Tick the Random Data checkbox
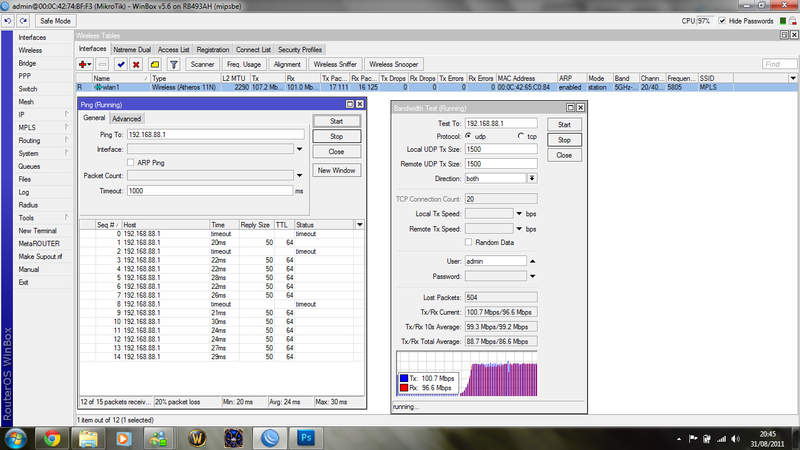This screenshot has height=450, width=800. coord(470,242)
